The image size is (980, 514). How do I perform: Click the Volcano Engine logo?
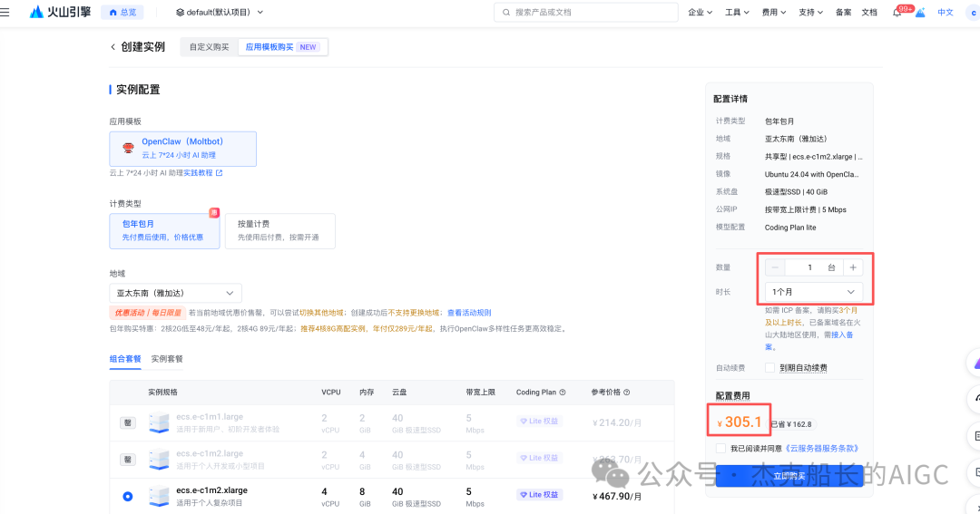pos(60,12)
